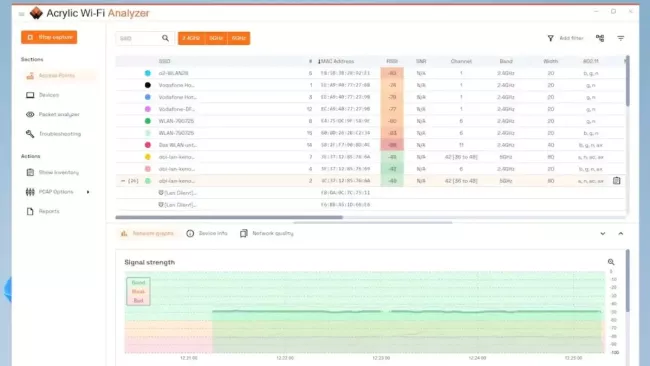Image resolution: width=650 pixels, height=366 pixels.
Task: Sort by RSSI column header
Action: (x=392, y=61)
